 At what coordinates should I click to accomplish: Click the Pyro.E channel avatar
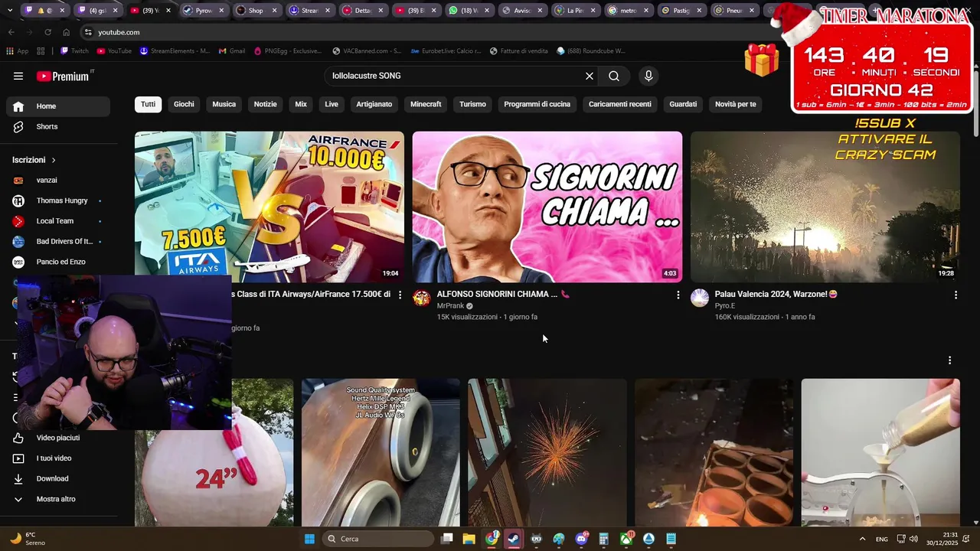click(x=700, y=298)
